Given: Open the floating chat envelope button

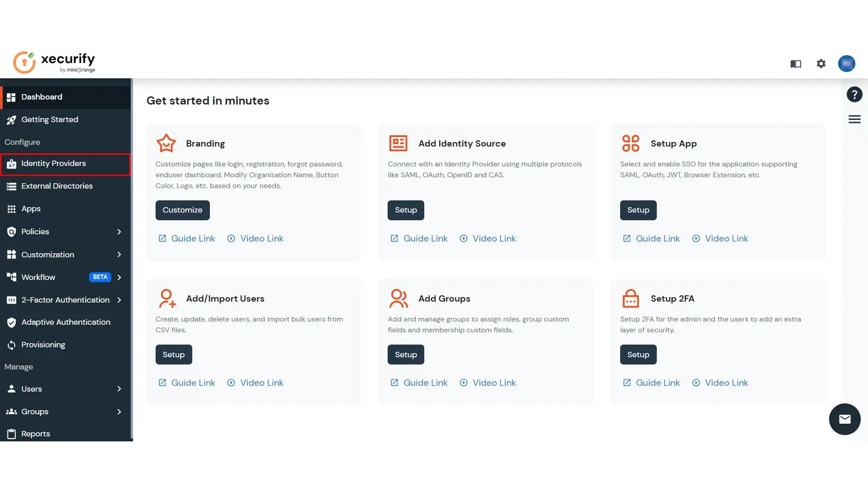Looking at the screenshot, I should point(845,419).
